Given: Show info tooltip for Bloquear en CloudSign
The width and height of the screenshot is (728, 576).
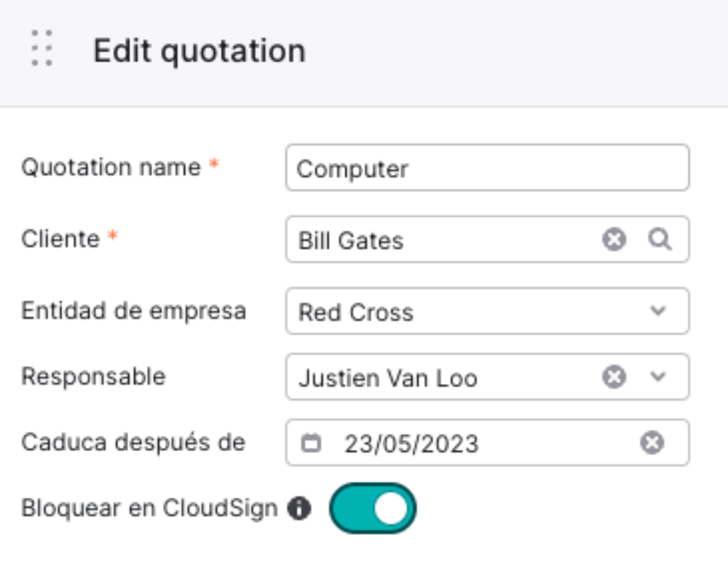Looking at the screenshot, I should [x=299, y=509].
